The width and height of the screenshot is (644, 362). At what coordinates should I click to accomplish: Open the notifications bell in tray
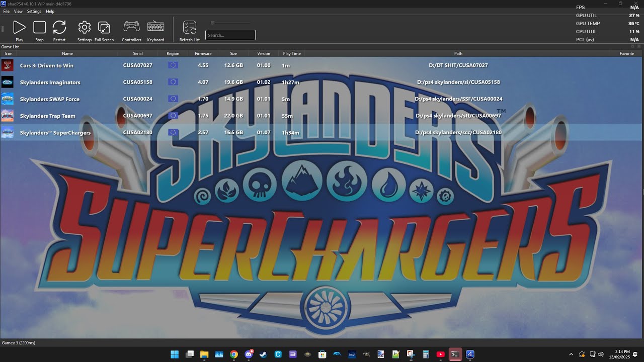[635, 354]
